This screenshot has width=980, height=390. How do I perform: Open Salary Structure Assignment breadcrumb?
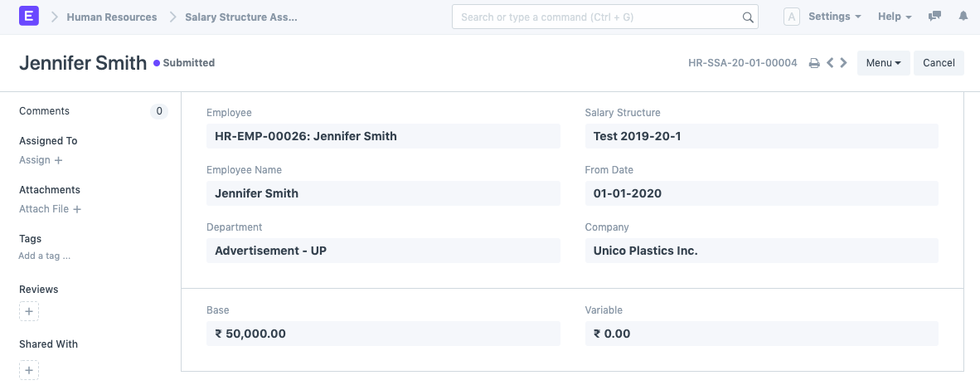240,17
